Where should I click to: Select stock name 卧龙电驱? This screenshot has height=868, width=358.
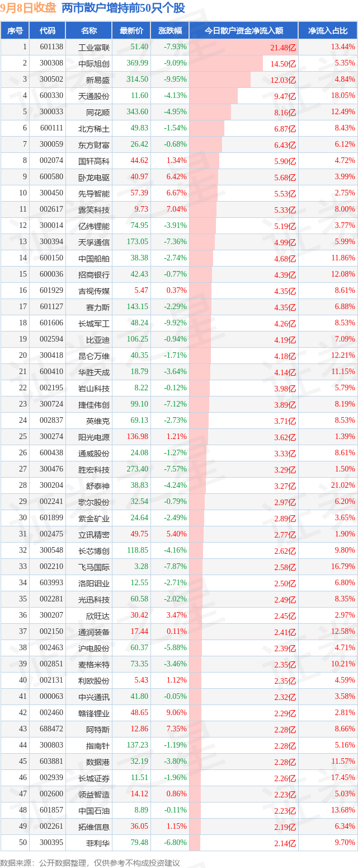pos(94,177)
